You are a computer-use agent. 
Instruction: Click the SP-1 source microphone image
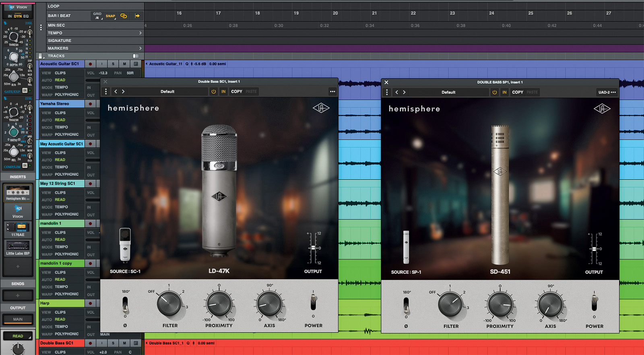point(406,247)
